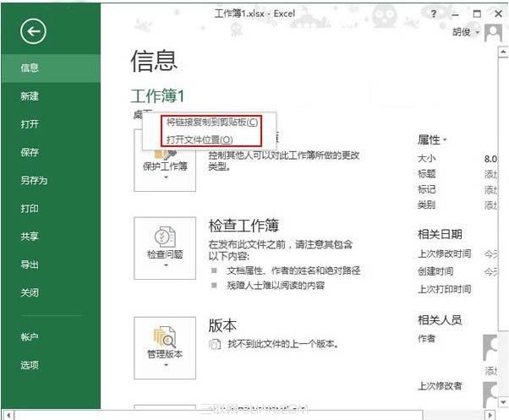Click the small document icon beside 找不到此文件的上一个版本
The height and width of the screenshot is (420, 509).
click(x=215, y=344)
